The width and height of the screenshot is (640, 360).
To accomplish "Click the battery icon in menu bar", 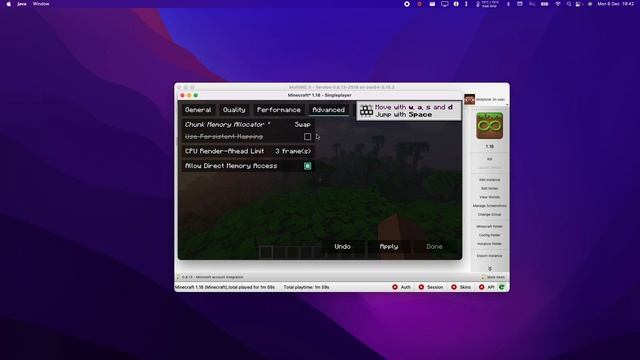I will coord(544,4).
